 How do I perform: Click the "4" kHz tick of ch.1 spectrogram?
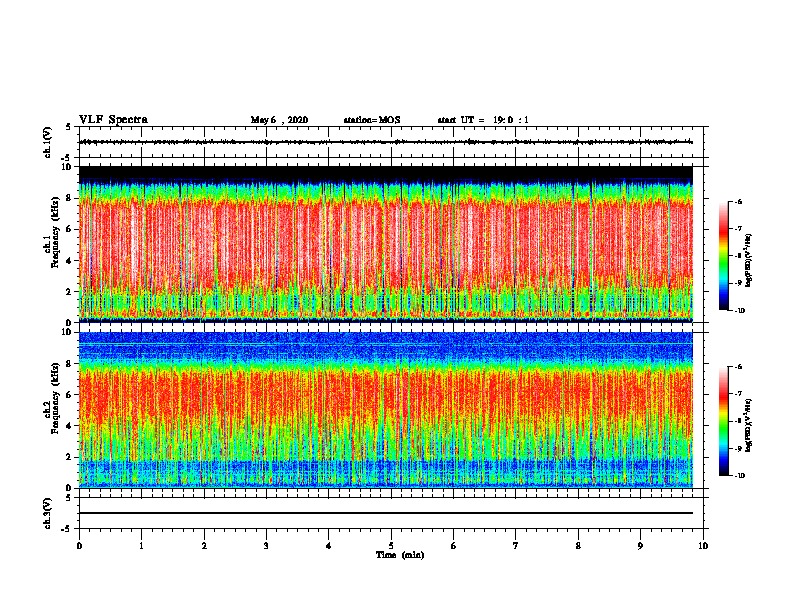(x=70, y=261)
